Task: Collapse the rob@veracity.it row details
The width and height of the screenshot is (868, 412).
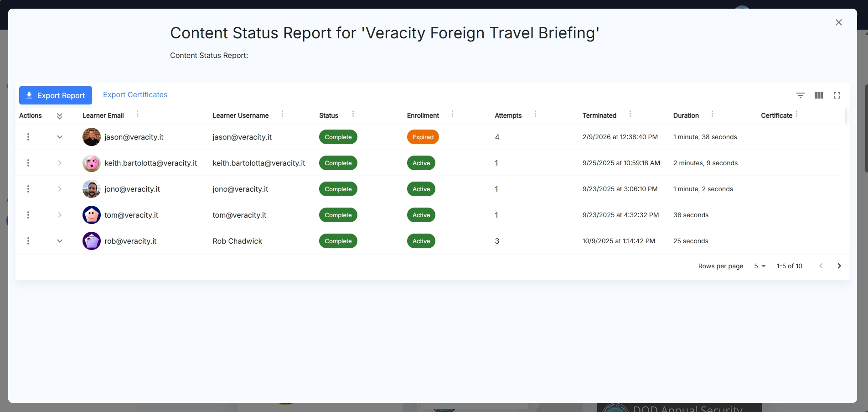Action: [x=60, y=241]
